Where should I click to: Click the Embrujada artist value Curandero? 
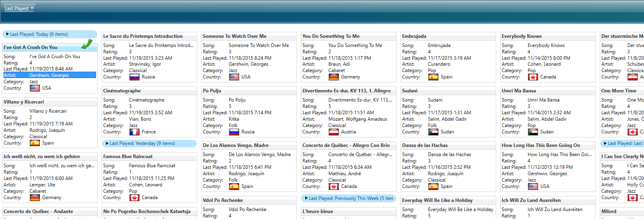[439, 64]
